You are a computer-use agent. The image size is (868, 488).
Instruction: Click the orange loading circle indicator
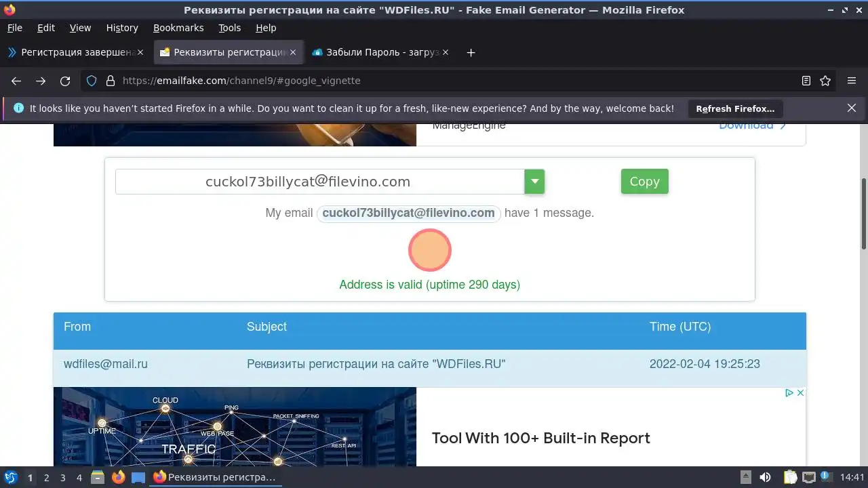pyautogui.click(x=430, y=250)
